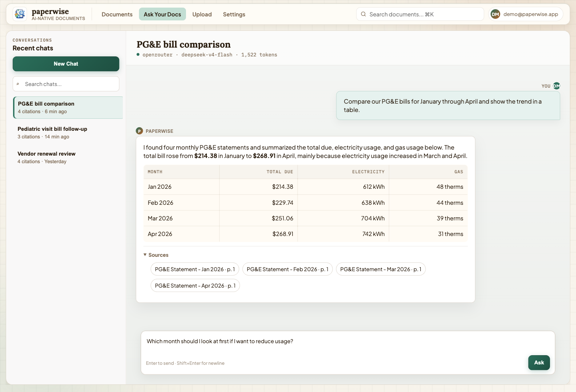Click the Feb 2026 table cell

click(181, 203)
